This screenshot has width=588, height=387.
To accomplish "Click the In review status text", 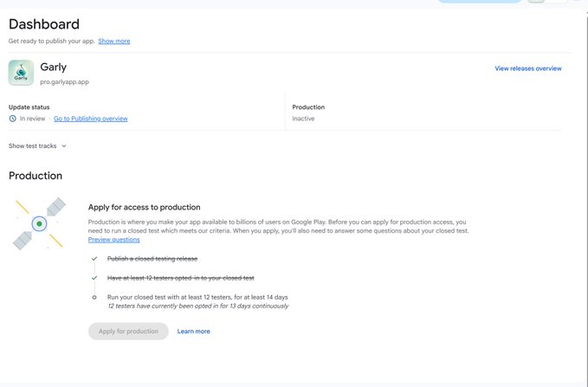I will pos(32,119).
